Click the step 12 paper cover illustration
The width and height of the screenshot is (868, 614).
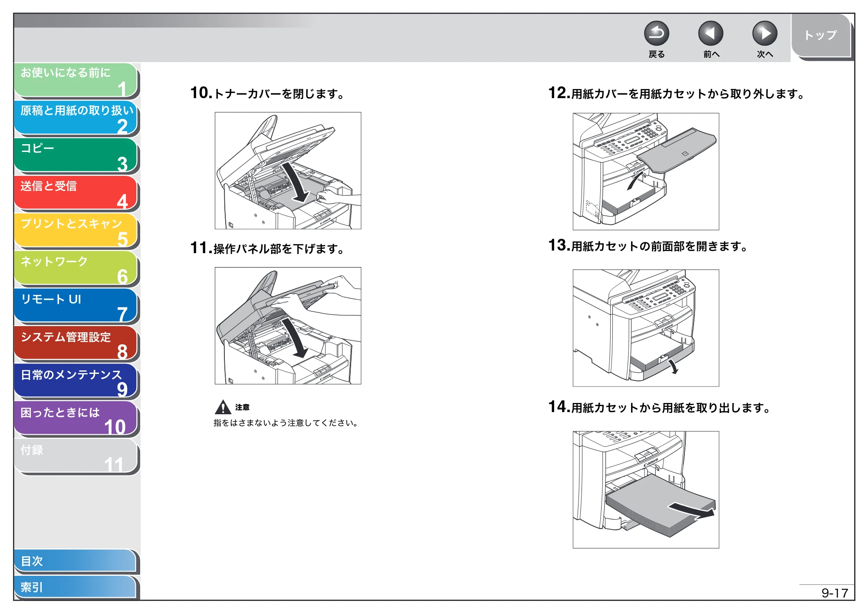pos(646,172)
